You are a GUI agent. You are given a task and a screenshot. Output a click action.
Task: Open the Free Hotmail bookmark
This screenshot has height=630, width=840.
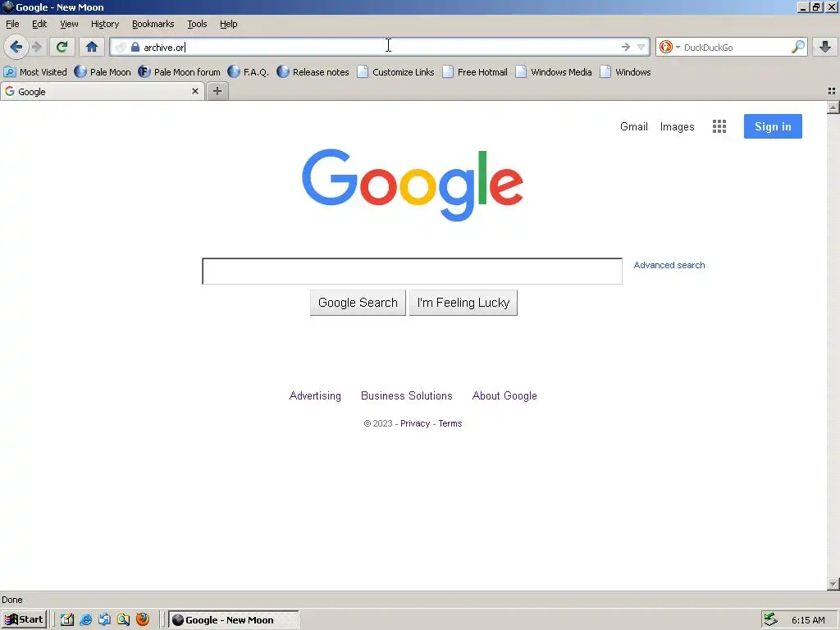pos(475,72)
